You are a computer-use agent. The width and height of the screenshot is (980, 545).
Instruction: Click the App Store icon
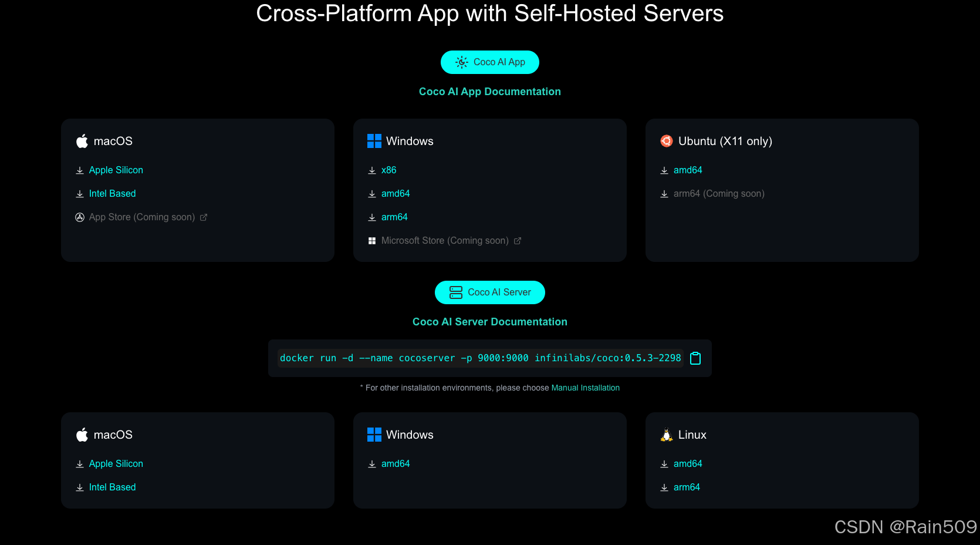click(80, 217)
